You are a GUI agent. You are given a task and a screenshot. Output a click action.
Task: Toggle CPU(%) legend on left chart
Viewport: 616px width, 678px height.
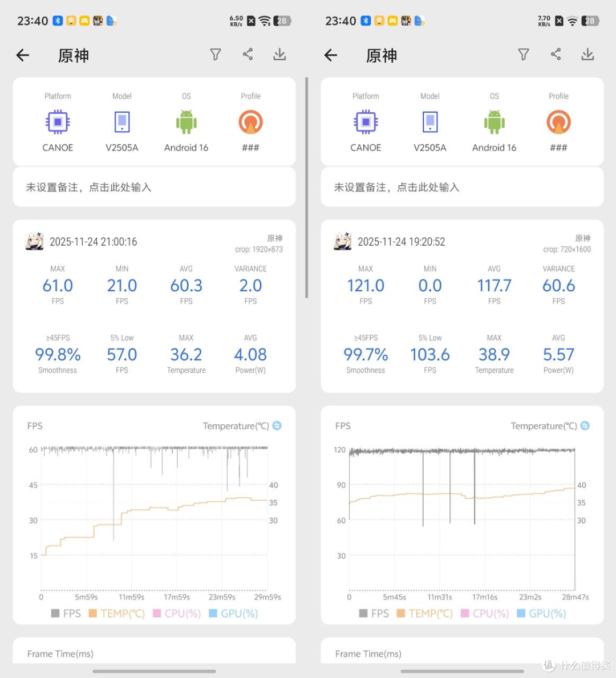point(177,614)
